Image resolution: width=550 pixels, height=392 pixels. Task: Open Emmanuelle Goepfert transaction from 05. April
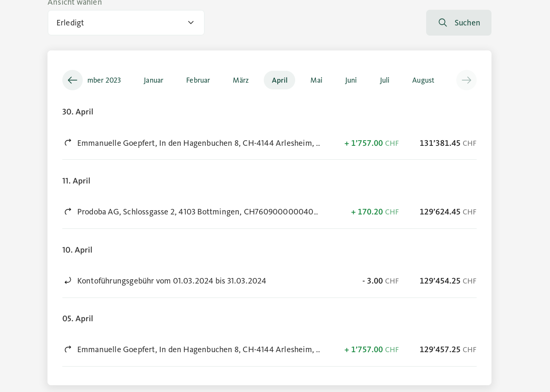(x=269, y=350)
